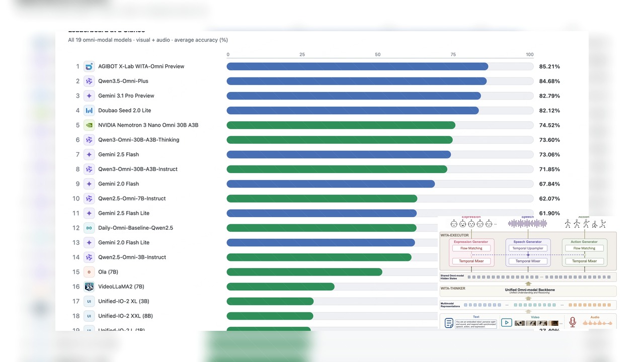Click the 67.84% accuracy value
644x362 pixels.
549,184
